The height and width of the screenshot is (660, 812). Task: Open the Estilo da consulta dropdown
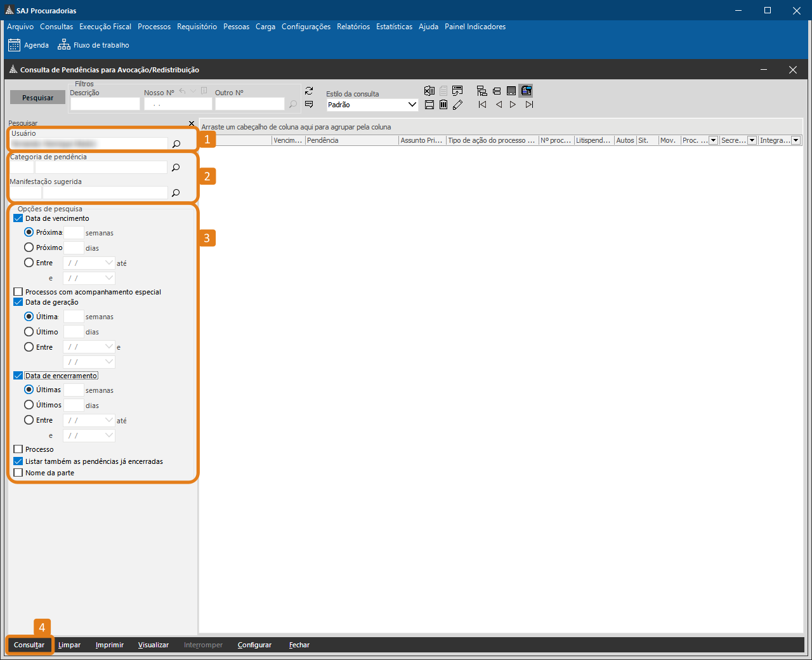(x=412, y=105)
